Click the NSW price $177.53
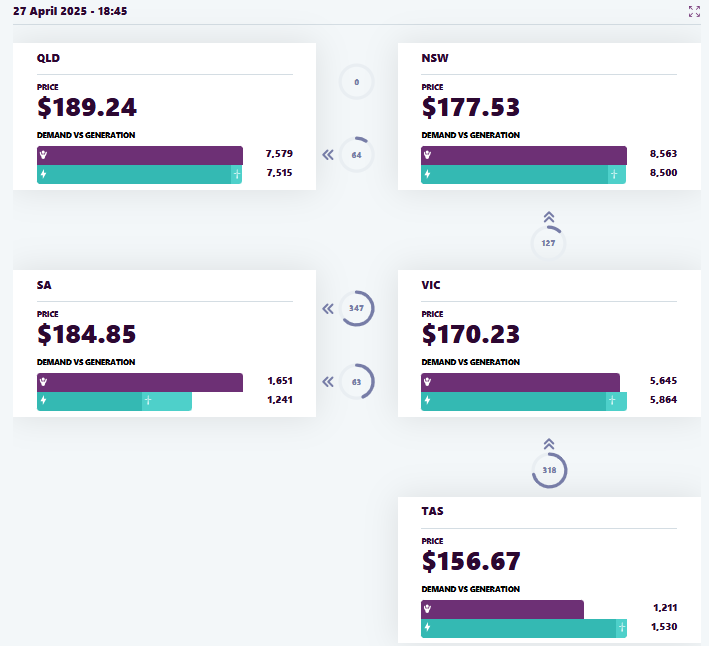709x646 pixels. pos(471,108)
